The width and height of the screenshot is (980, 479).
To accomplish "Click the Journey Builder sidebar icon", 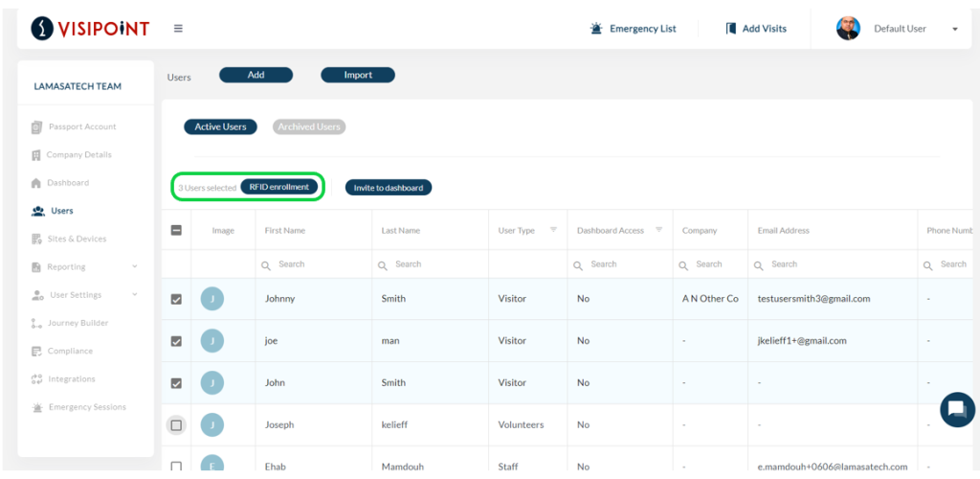I will [x=36, y=323].
